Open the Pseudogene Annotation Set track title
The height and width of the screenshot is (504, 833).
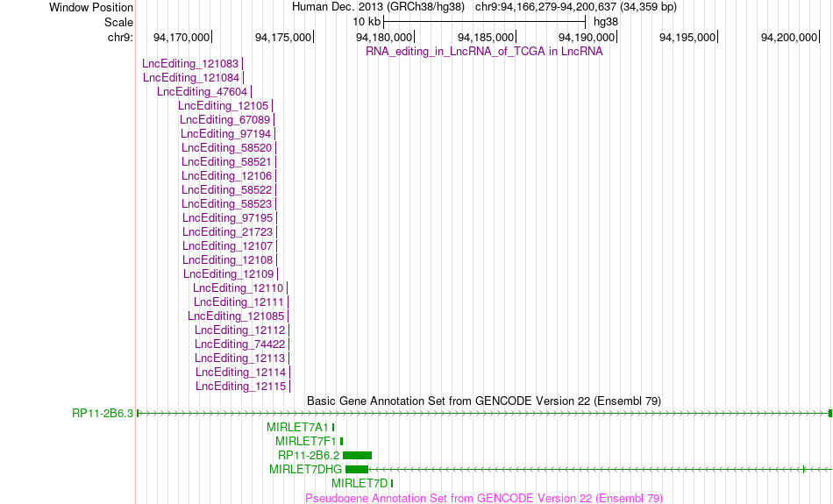pos(484,498)
